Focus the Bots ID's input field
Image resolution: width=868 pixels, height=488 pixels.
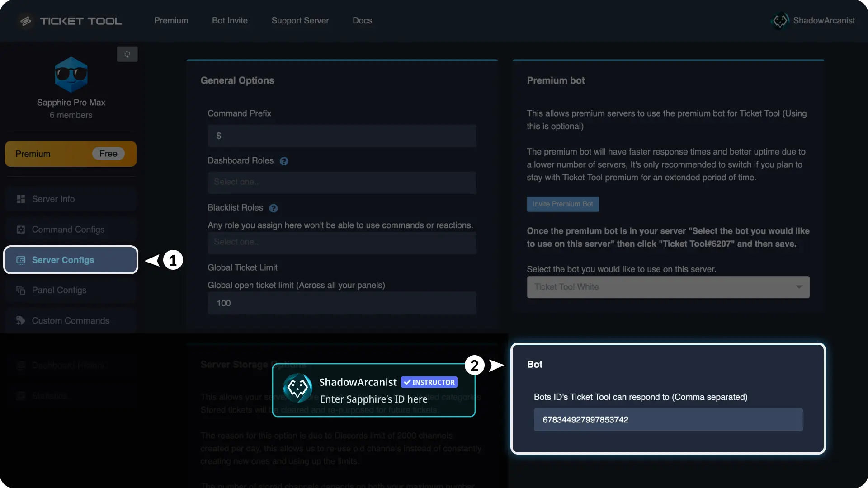point(668,420)
